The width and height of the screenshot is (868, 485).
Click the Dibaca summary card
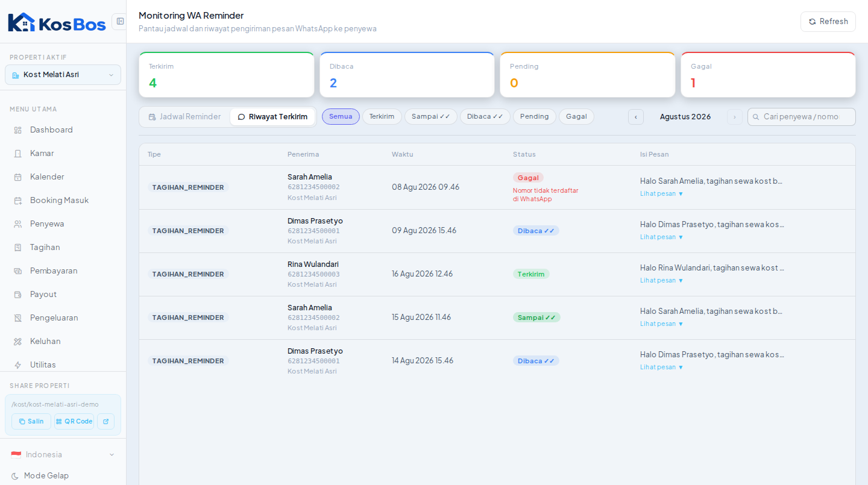pyautogui.click(x=407, y=75)
